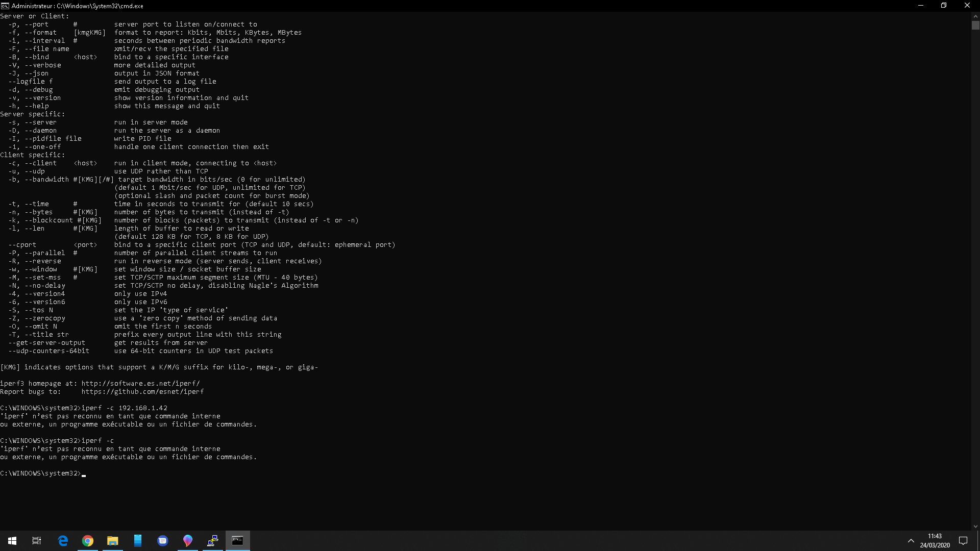
Task: Click the --udp-counters-64bit option text
Action: [48, 351]
